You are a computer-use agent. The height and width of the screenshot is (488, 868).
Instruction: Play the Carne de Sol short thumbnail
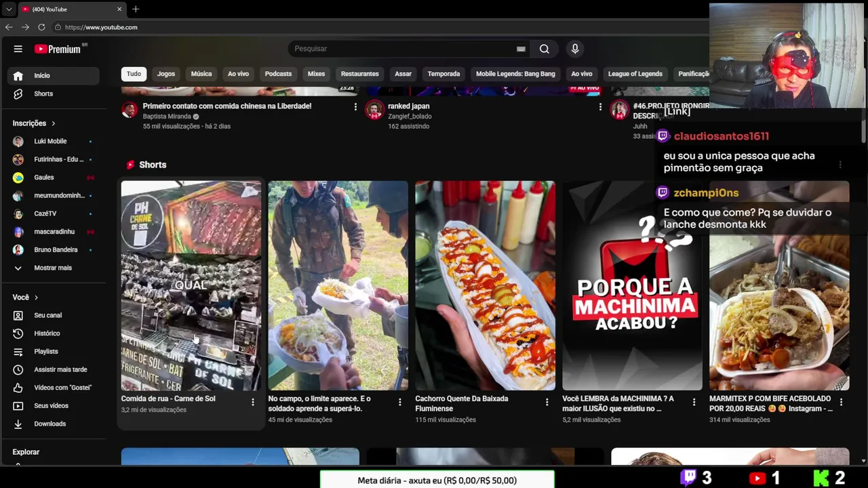tap(191, 285)
